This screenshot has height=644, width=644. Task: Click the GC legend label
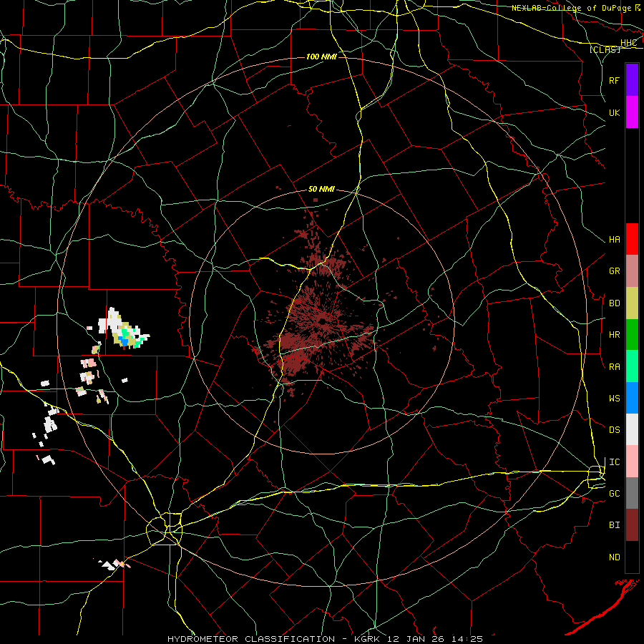(615, 494)
